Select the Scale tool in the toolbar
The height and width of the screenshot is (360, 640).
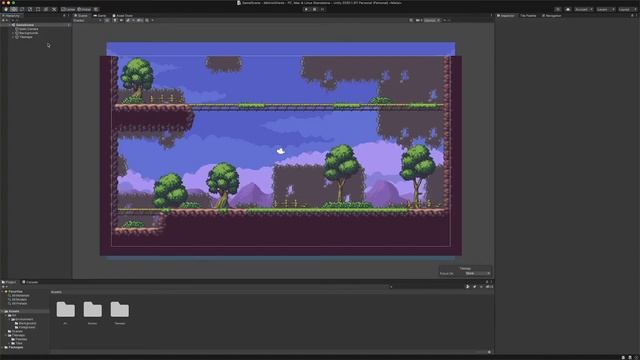click(30, 9)
